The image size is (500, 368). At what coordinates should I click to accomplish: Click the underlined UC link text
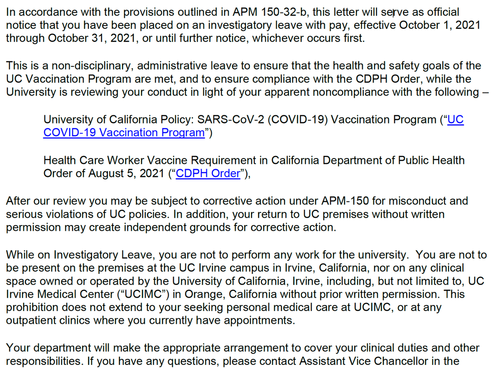[x=455, y=119]
